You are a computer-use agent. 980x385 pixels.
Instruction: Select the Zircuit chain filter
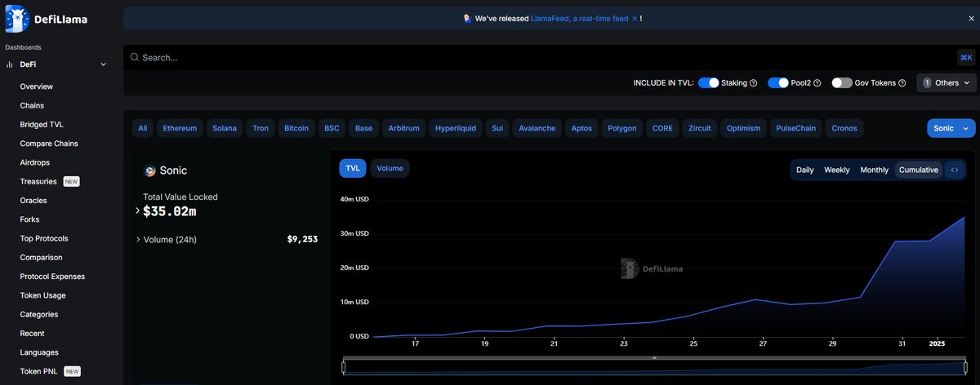click(x=700, y=128)
